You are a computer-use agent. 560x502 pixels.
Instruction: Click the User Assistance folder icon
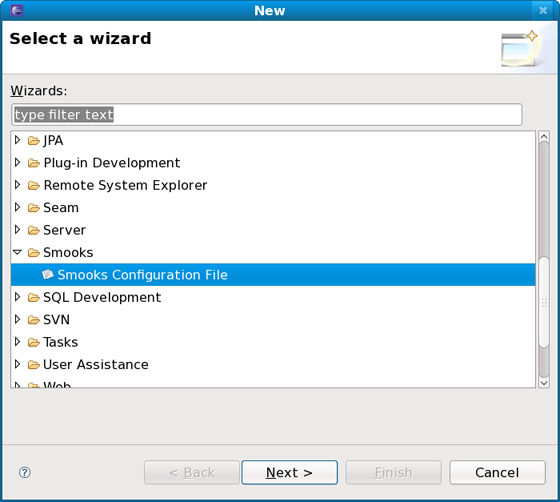[x=34, y=365]
